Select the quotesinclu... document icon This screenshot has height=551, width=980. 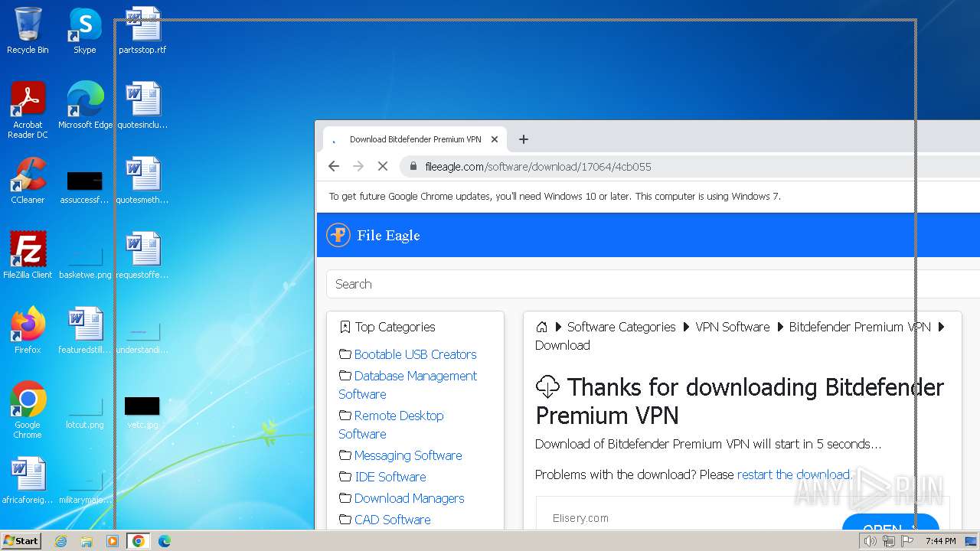142,106
